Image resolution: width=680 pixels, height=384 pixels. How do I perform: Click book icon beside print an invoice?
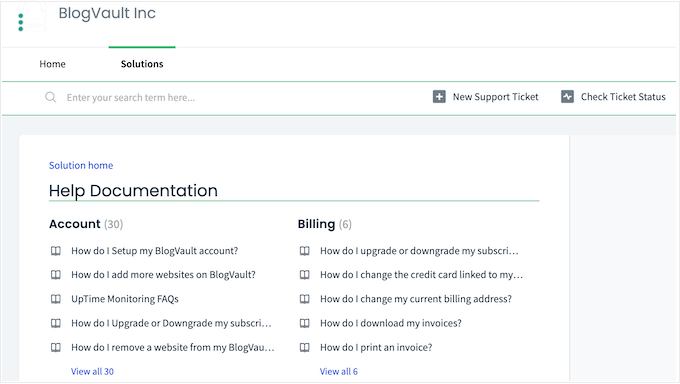click(x=305, y=348)
